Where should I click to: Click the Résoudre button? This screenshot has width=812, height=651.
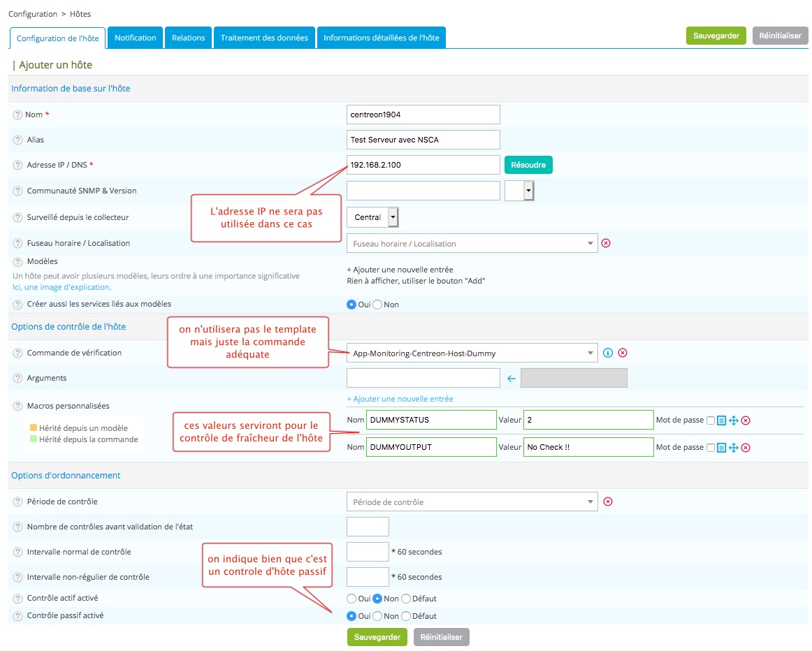pyautogui.click(x=528, y=165)
